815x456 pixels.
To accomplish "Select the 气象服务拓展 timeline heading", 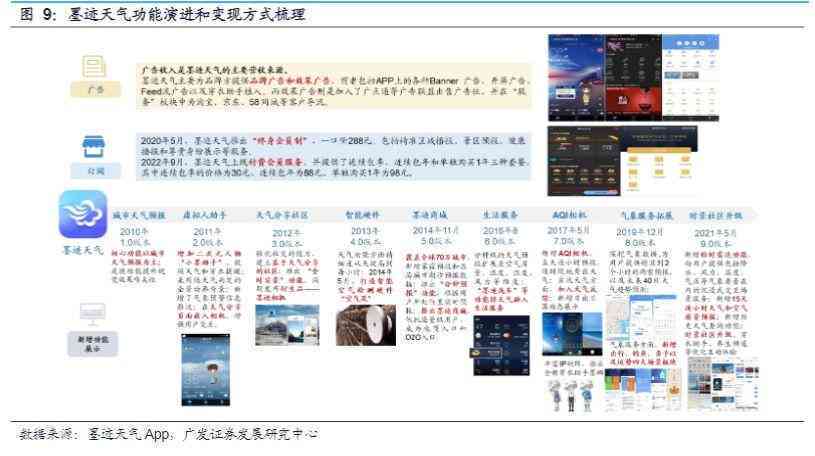I will tap(647, 215).
